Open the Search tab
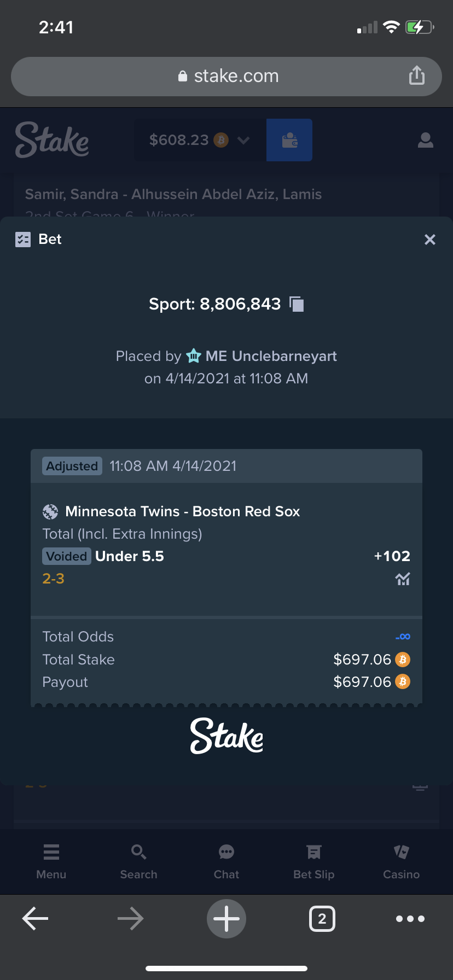 click(x=139, y=862)
